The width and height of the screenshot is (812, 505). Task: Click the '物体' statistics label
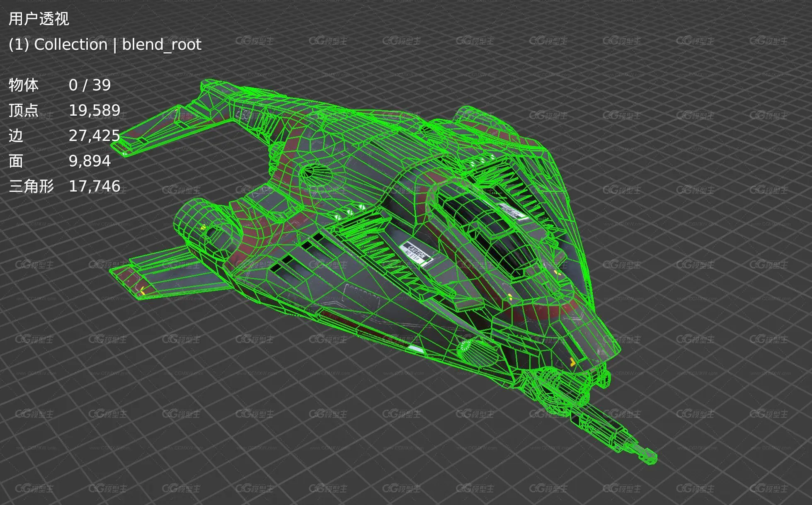[x=24, y=85]
